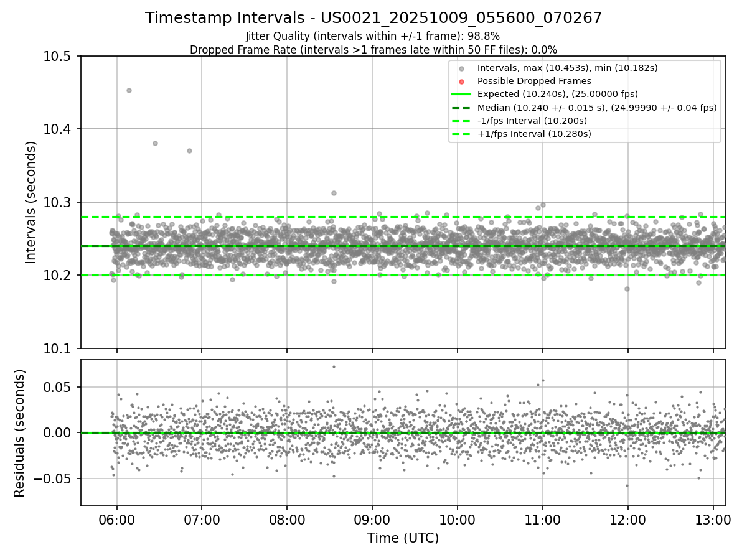This screenshot has width=747, height=560.
Task: Click the outlier interval point near 10.38s
Action: point(155,143)
